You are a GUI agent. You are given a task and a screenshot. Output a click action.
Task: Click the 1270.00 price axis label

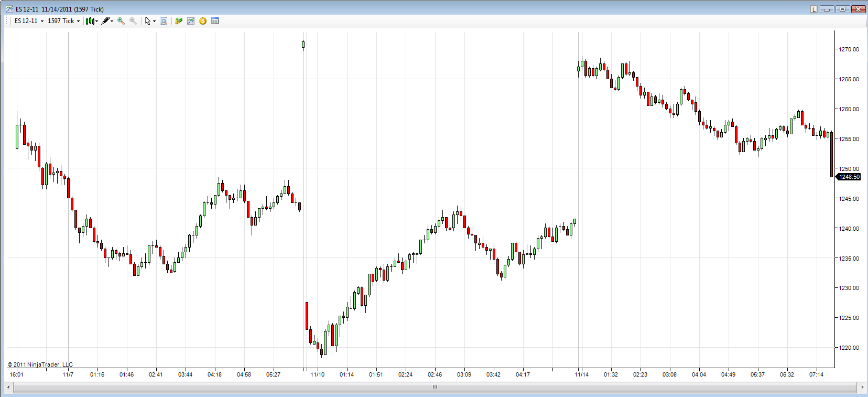click(849, 49)
